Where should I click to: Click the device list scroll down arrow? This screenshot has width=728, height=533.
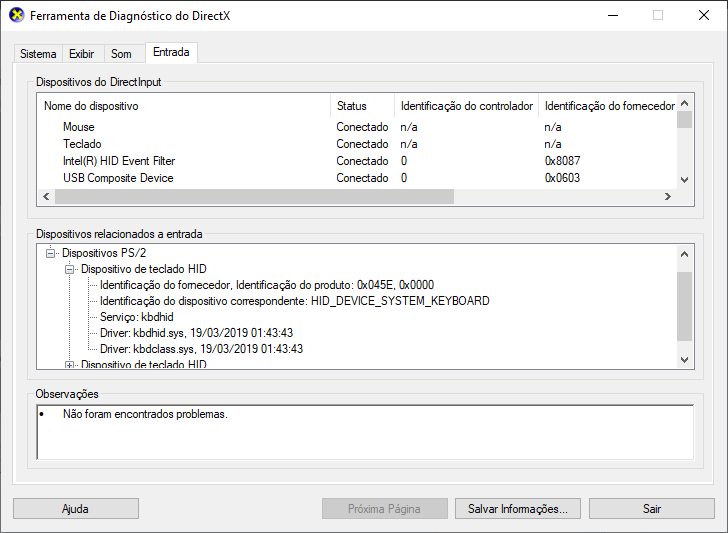(684, 180)
